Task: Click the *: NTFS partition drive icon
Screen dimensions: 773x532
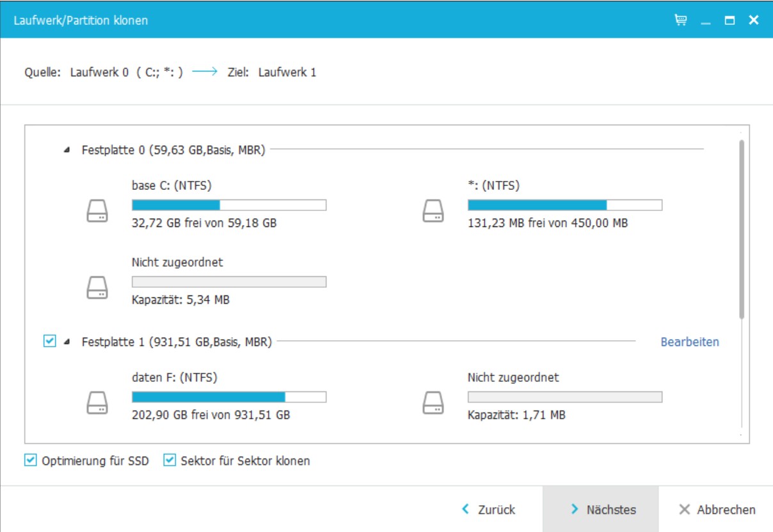Action: tap(433, 211)
